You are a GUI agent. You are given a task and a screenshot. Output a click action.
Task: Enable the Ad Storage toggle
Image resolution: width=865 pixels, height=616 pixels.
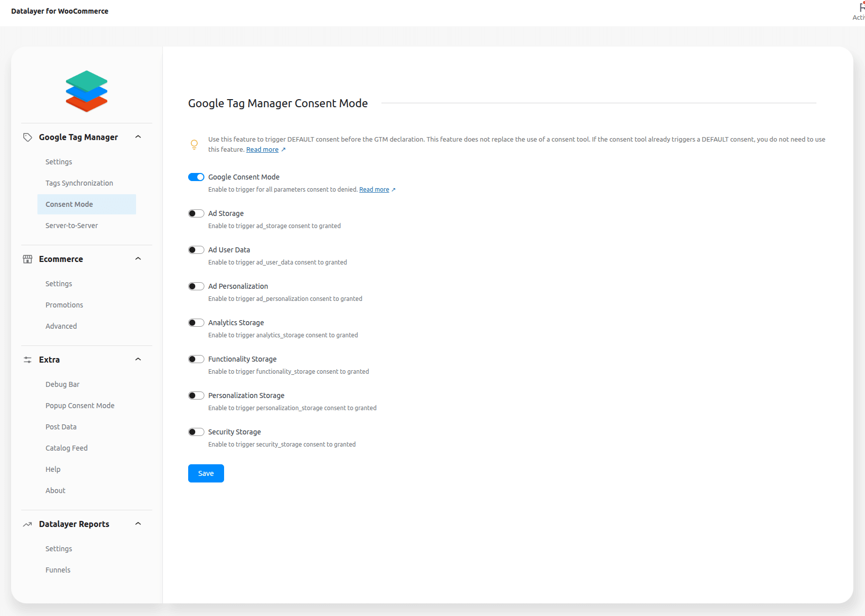[x=196, y=213]
